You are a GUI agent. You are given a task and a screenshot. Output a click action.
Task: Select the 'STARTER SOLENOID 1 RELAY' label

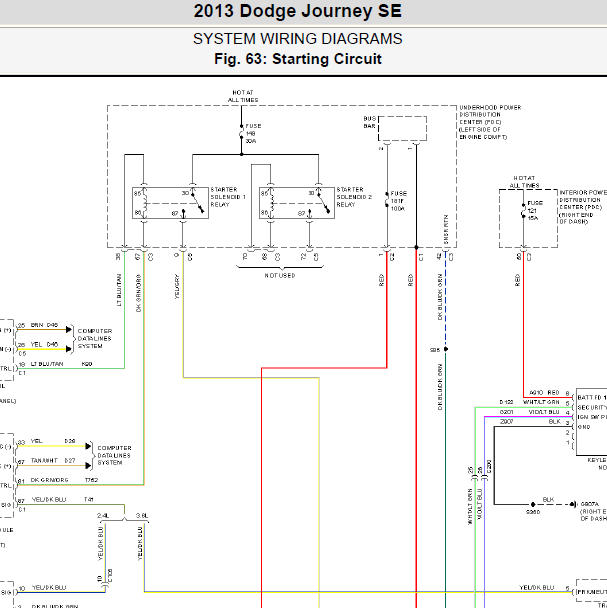click(228, 197)
